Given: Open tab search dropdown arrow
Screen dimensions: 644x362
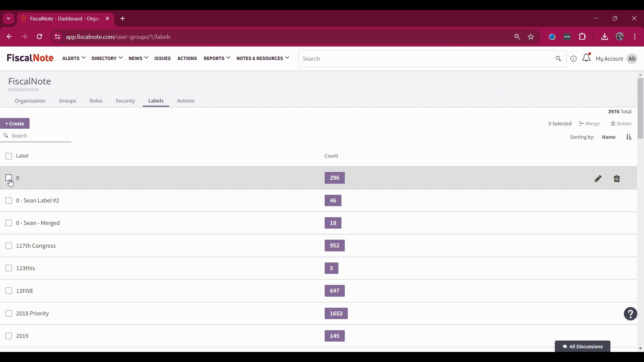Looking at the screenshot, I should (9, 18).
